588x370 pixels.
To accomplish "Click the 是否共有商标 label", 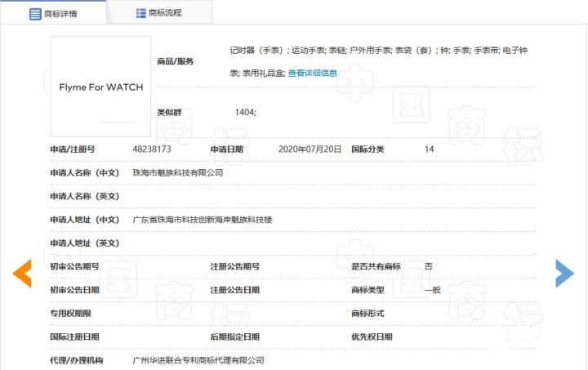I will click(376, 266).
